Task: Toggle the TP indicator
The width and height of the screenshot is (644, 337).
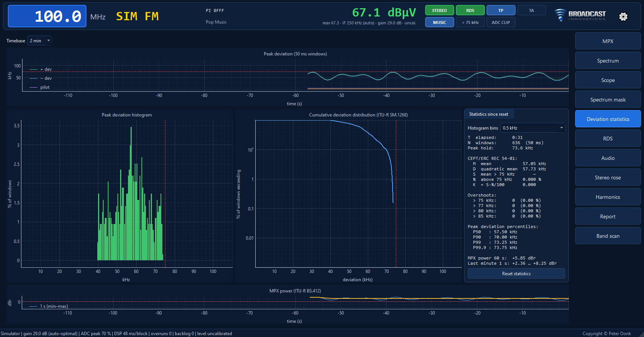Action: 501,10
